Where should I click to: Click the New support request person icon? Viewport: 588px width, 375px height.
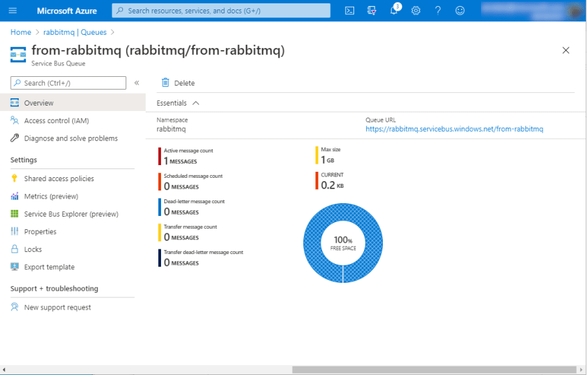click(15, 307)
